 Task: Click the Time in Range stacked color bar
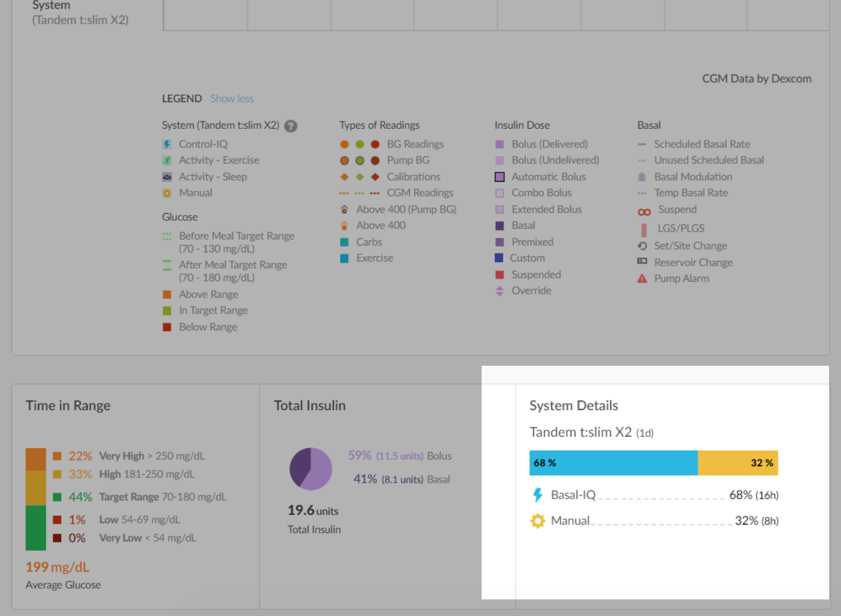point(36,500)
